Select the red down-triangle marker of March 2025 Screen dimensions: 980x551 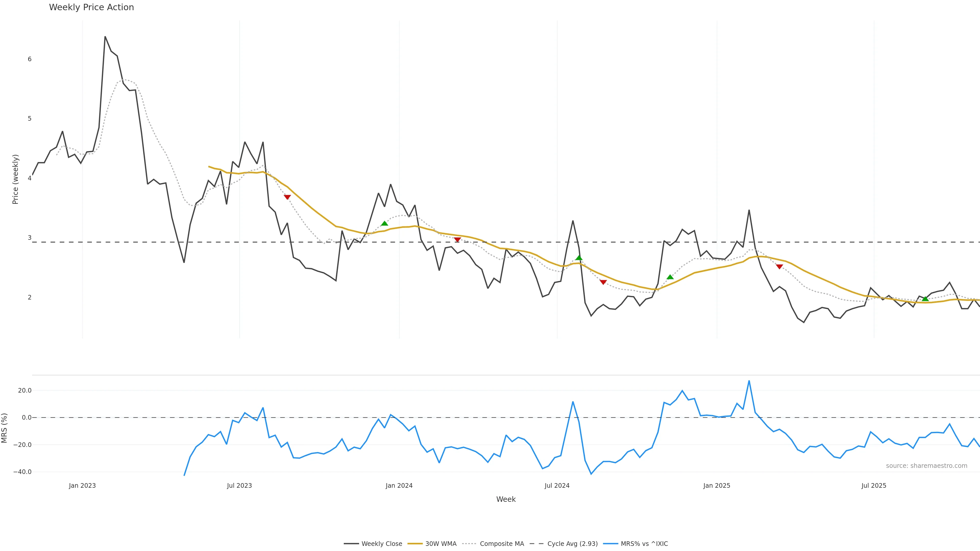[779, 267]
